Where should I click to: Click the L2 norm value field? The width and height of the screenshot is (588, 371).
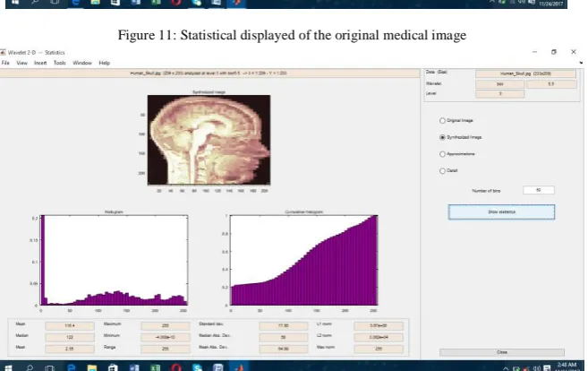[x=379, y=337]
